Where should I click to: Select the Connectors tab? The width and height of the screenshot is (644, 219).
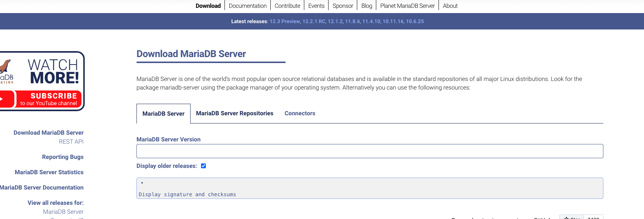coord(300,113)
